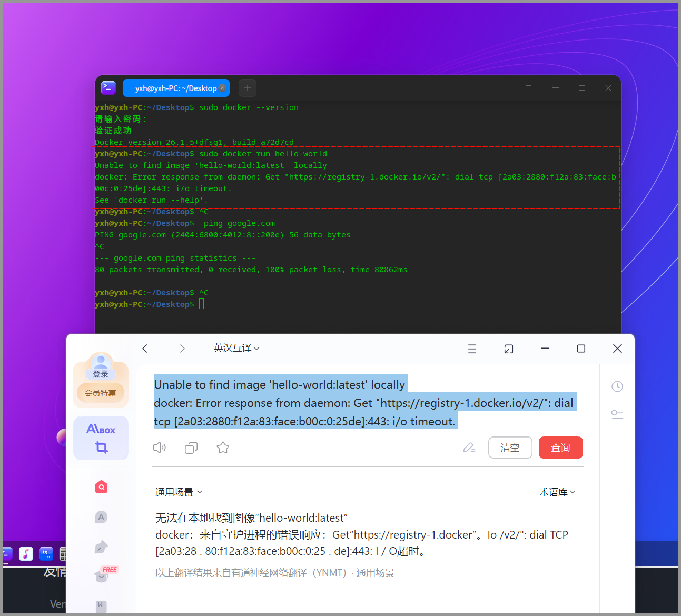Play pronunciation with the speaker icon
This screenshot has width=681, height=616.
pyautogui.click(x=159, y=448)
